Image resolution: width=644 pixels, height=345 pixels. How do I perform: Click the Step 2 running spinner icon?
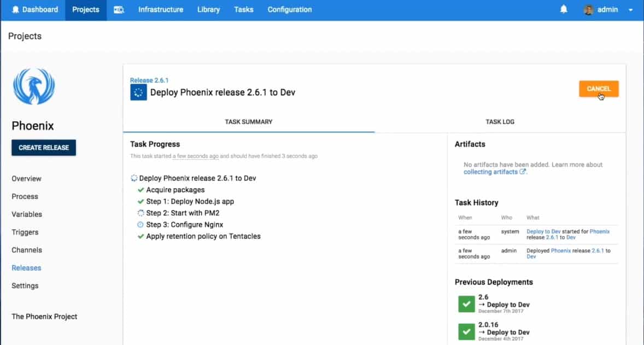tap(140, 213)
